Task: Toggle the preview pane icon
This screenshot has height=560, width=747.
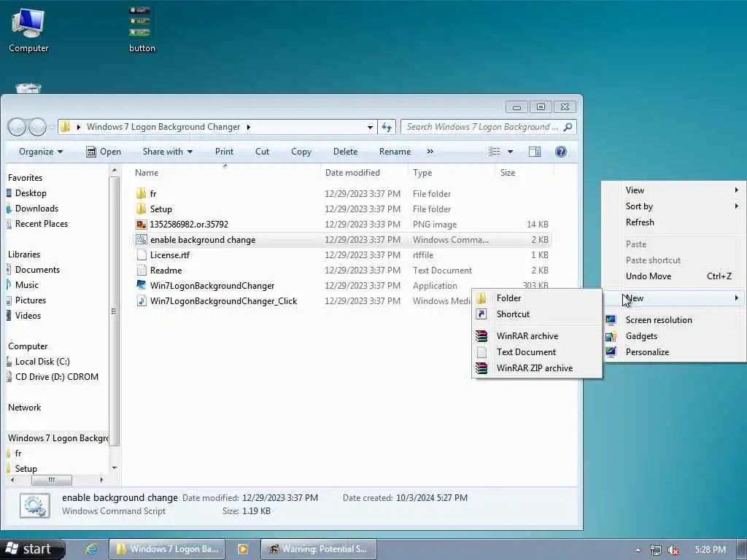Action: click(x=535, y=152)
